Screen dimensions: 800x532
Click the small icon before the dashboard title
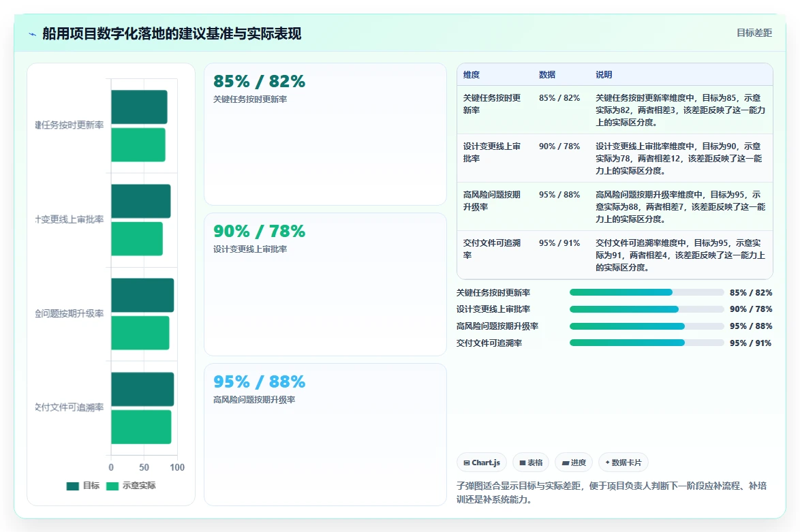(x=32, y=34)
